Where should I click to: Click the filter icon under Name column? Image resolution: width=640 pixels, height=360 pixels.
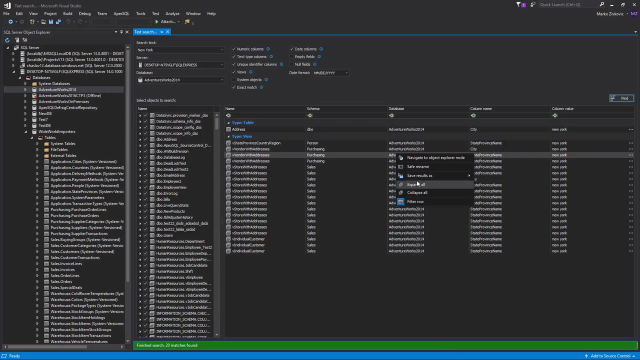click(x=229, y=116)
